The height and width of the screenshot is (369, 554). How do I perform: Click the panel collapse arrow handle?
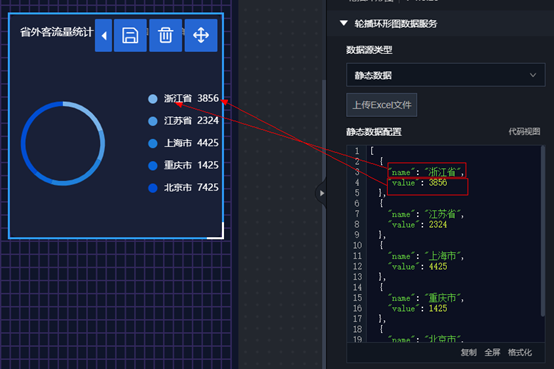[x=321, y=193]
